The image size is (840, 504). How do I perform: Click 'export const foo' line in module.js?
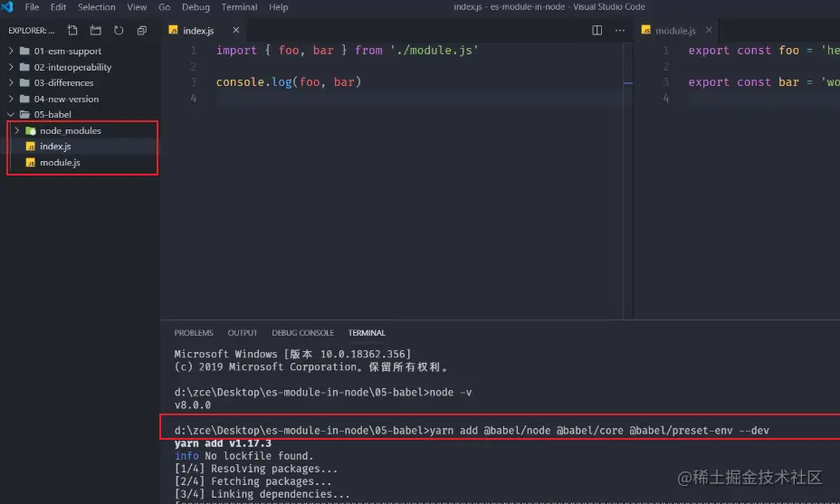click(763, 51)
